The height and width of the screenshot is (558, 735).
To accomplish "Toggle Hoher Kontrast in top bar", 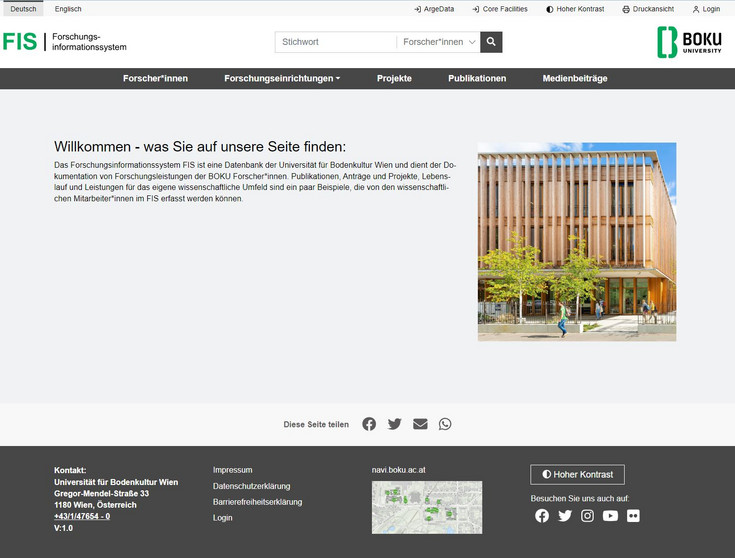I will [577, 9].
